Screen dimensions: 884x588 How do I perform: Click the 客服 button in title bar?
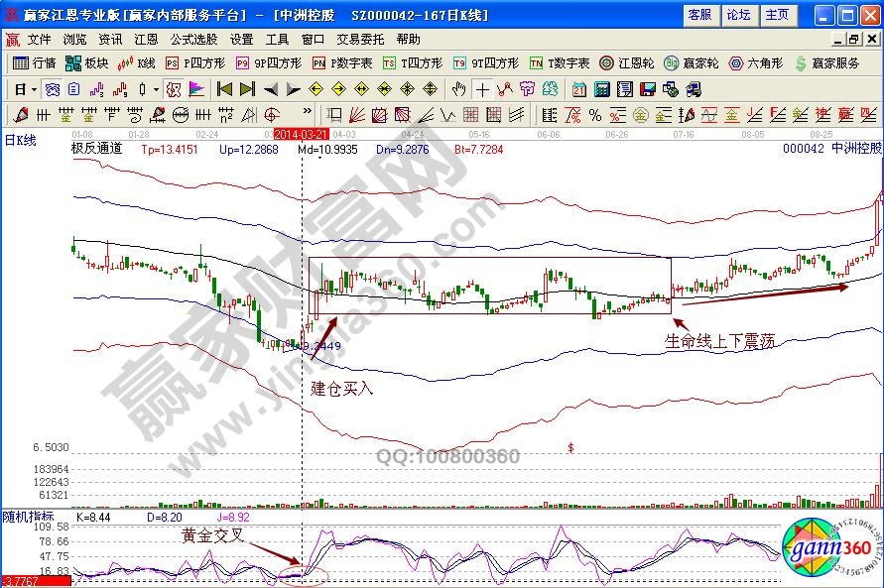coord(698,15)
